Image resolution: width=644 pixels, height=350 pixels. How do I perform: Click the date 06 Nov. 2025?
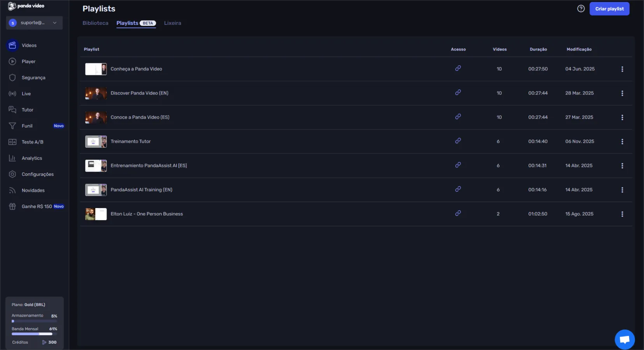pyautogui.click(x=580, y=141)
